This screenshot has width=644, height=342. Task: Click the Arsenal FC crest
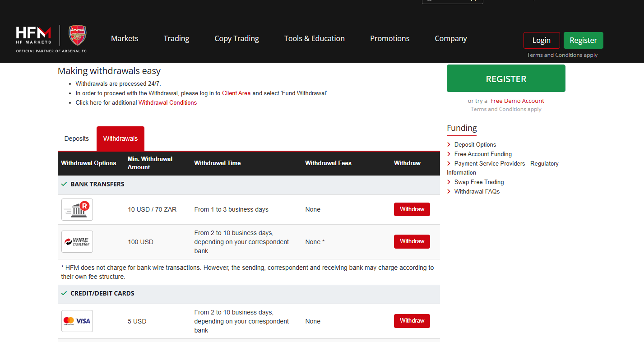pyautogui.click(x=77, y=35)
